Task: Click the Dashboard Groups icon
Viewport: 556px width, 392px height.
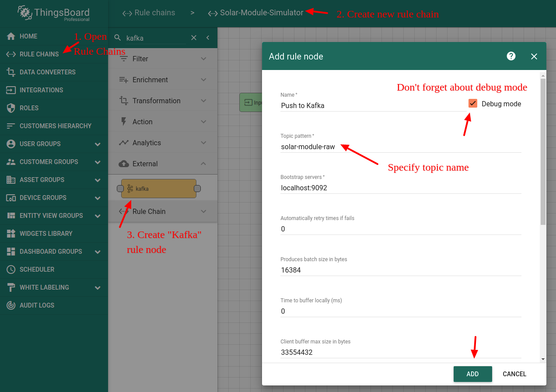Action: point(11,252)
